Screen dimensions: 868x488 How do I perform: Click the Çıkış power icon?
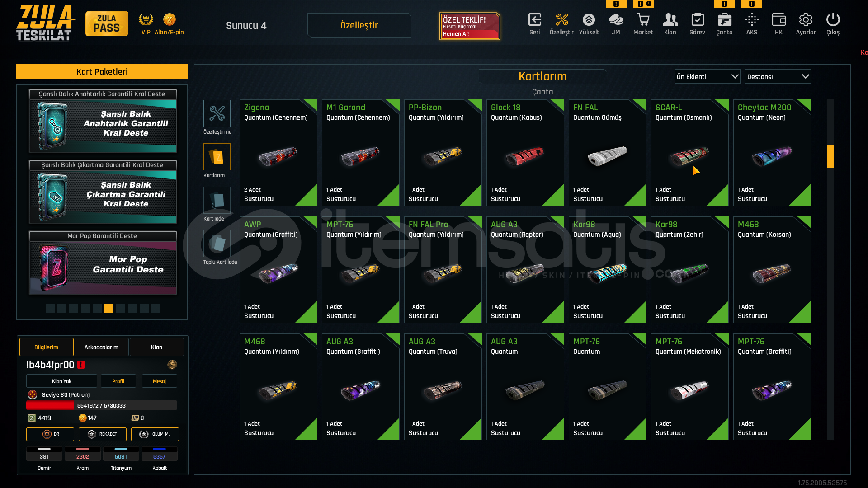(x=833, y=20)
